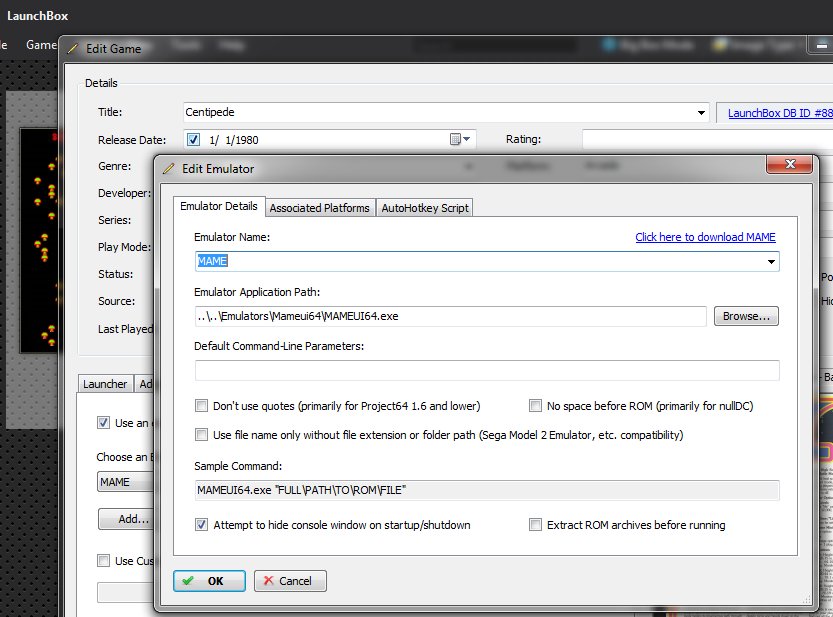Screen dimensions: 833x617
Task: Click the Rating field in Edit Game
Action: click(708, 139)
